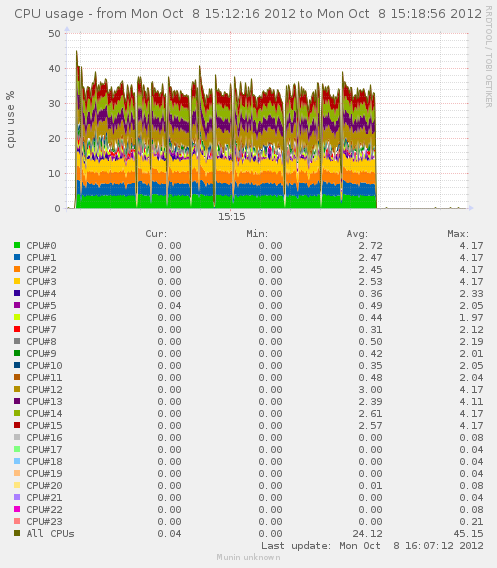This screenshot has height=568, width=497.
Task: Click the dark red CPU#15 legend swatch
Action: coord(17,425)
